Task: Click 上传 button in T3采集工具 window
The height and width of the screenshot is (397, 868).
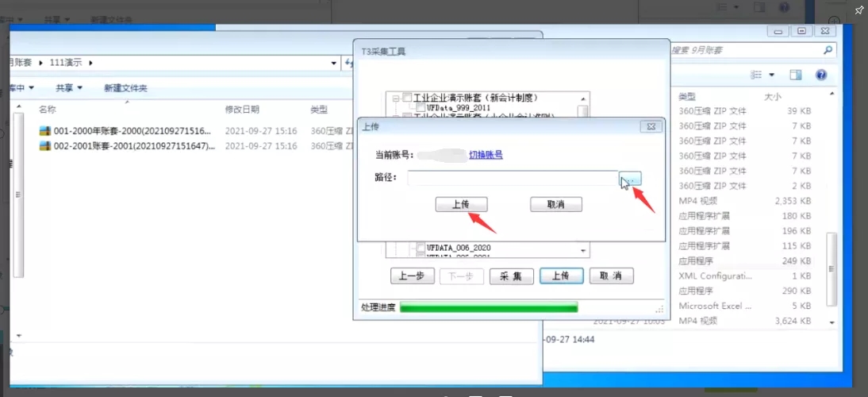Action: click(561, 276)
